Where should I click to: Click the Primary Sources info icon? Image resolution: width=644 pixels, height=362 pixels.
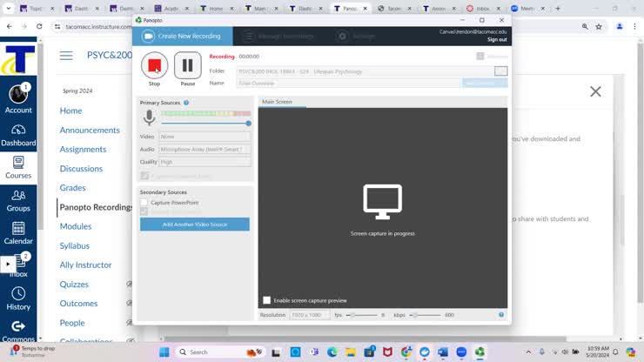[x=186, y=103]
